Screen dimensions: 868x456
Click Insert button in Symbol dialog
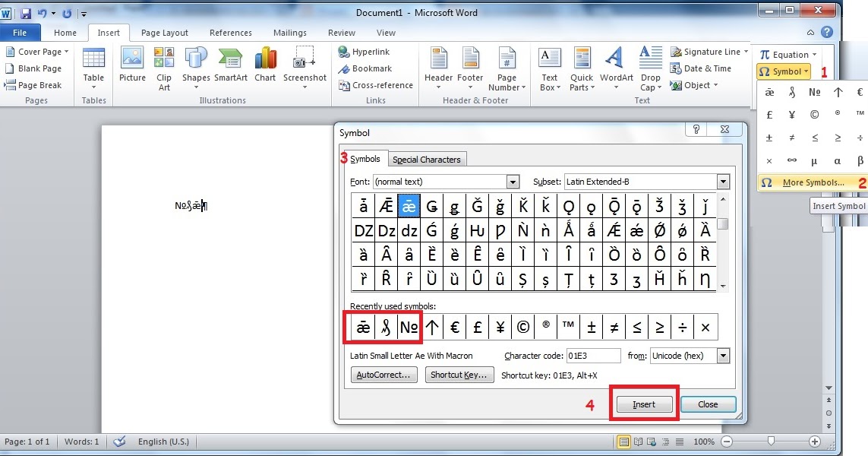[x=644, y=404]
